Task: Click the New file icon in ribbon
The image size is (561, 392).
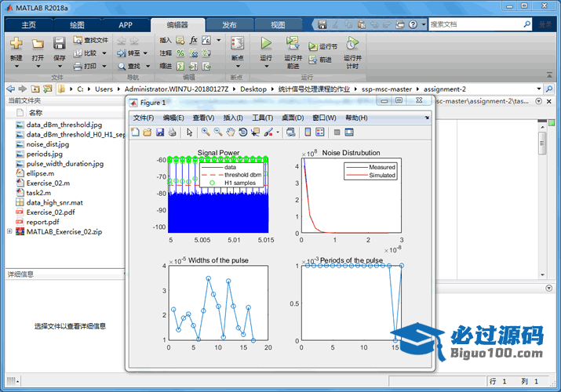Action: coord(16,44)
